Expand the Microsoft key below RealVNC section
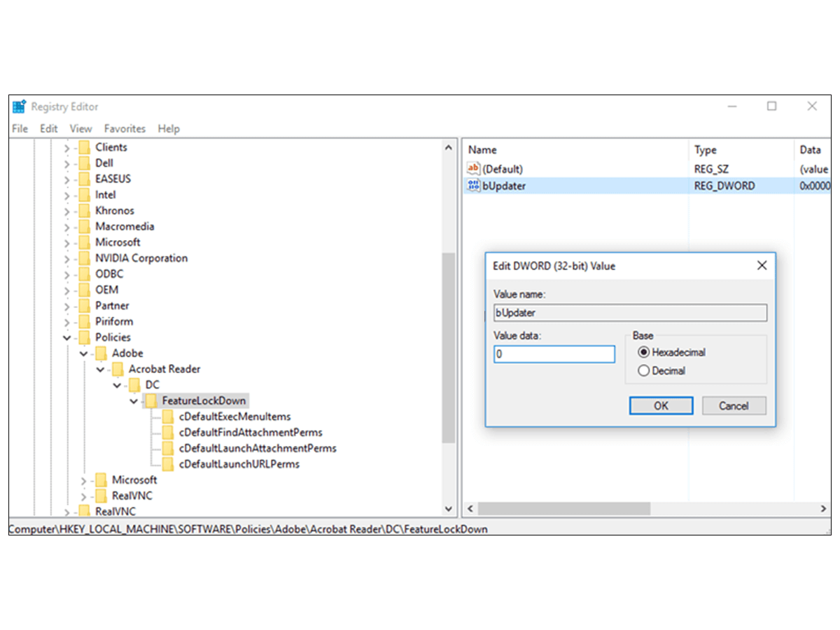 pos(83,479)
